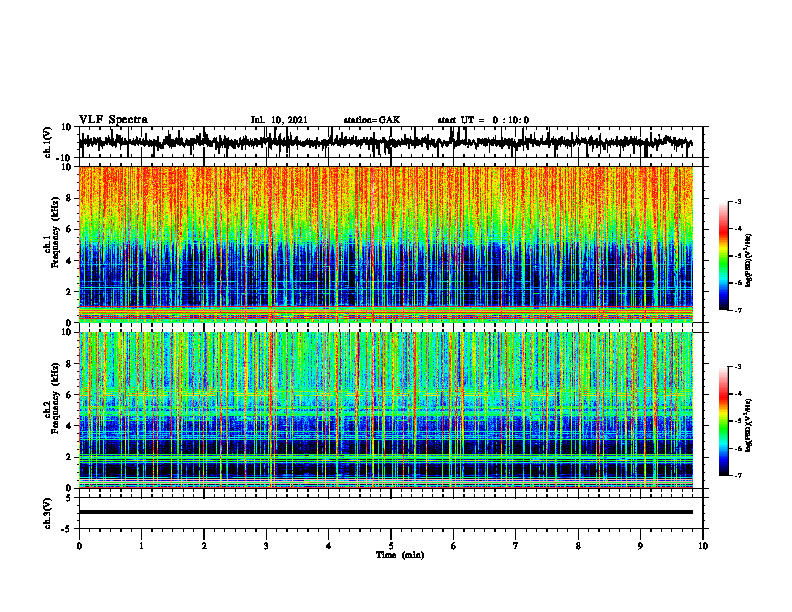Click time axis tick label 3
792x612 pixels.
coord(266,546)
